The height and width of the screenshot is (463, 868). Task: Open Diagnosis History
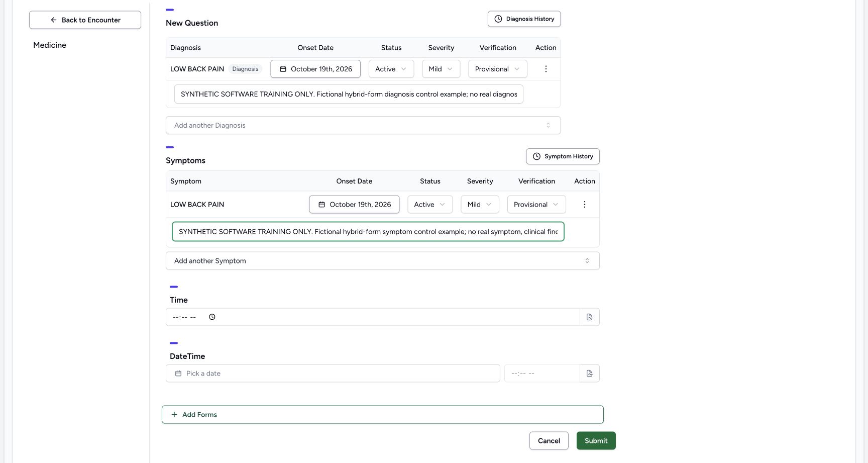tap(524, 19)
